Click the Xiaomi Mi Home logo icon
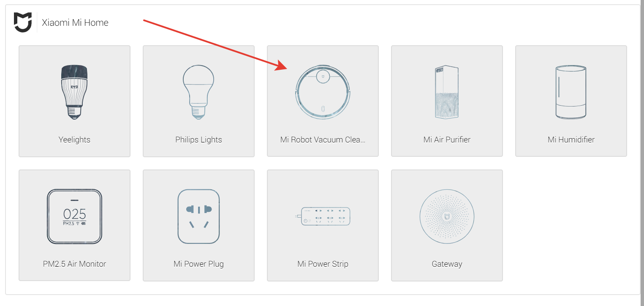644x306 pixels. (23, 22)
